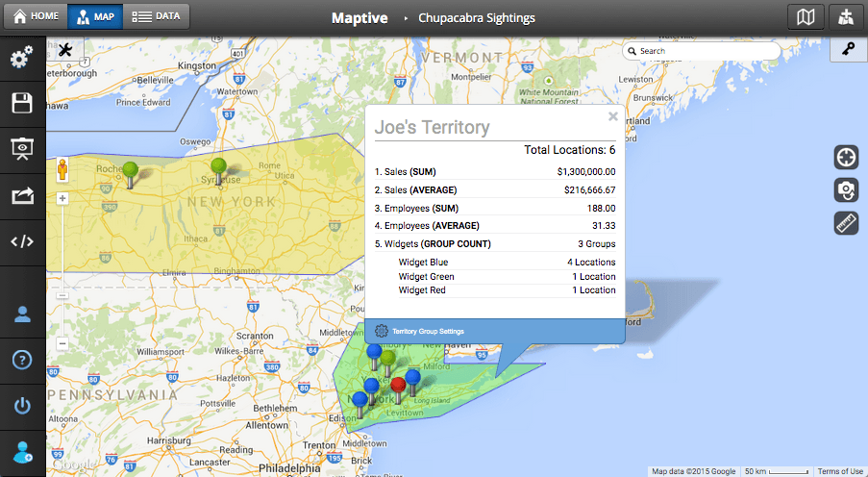Open the settings gears icon in sidebar

(x=22, y=58)
